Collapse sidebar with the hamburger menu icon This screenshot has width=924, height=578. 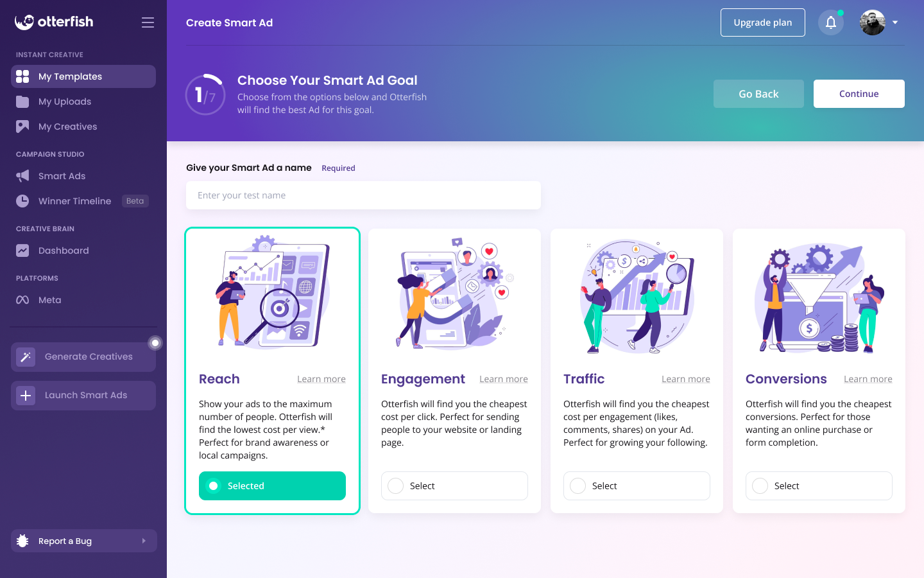148,22
